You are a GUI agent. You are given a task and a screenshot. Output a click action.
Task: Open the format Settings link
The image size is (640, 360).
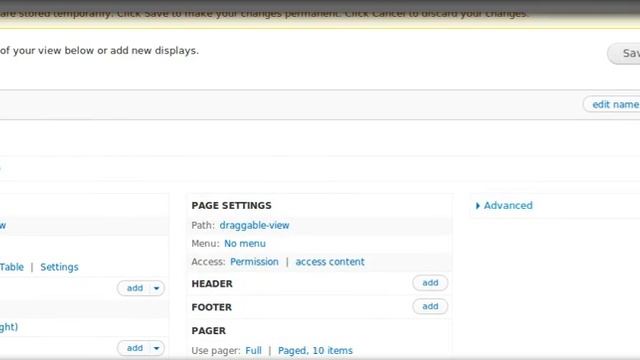[x=59, y=267]
